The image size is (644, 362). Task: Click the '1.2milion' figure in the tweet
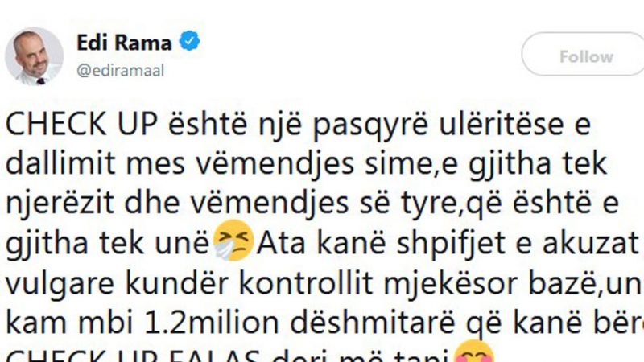pos(212,323)
